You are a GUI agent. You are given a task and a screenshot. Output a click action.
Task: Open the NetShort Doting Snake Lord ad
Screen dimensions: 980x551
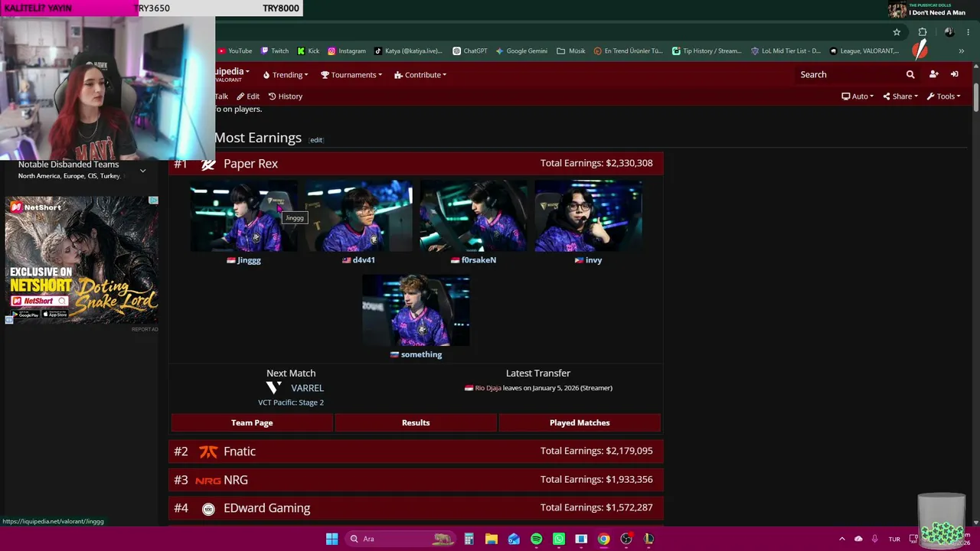(82, 260)
